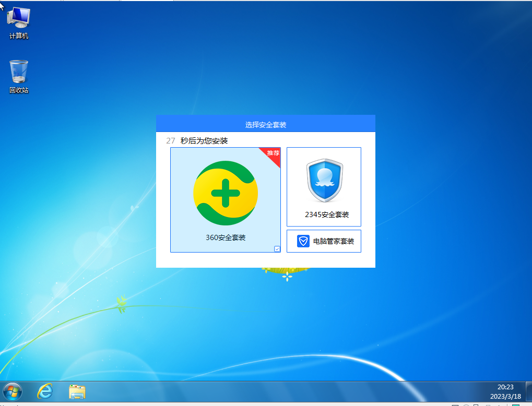Open the 计算机 desktop icon

tap(19, 23)
